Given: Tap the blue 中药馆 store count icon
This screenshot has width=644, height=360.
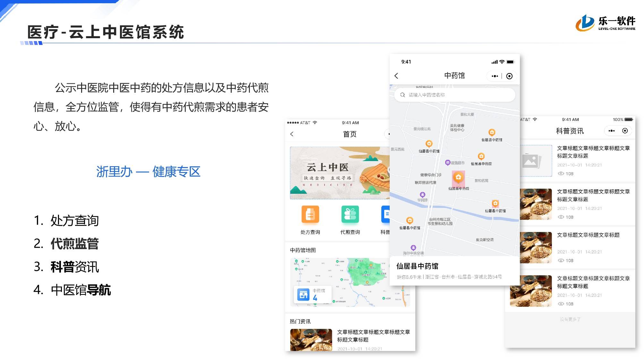Looking at the screenshot, I should 303,294.
